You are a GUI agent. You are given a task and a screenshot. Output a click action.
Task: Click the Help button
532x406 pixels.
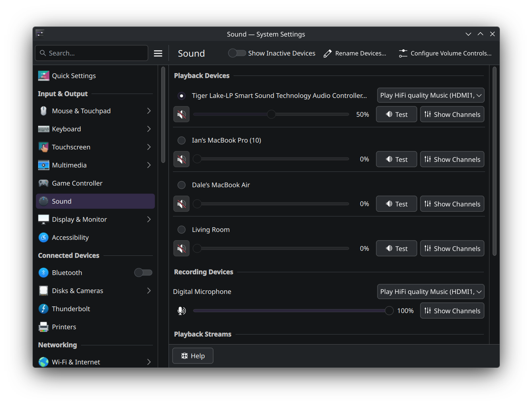(193, 356)
